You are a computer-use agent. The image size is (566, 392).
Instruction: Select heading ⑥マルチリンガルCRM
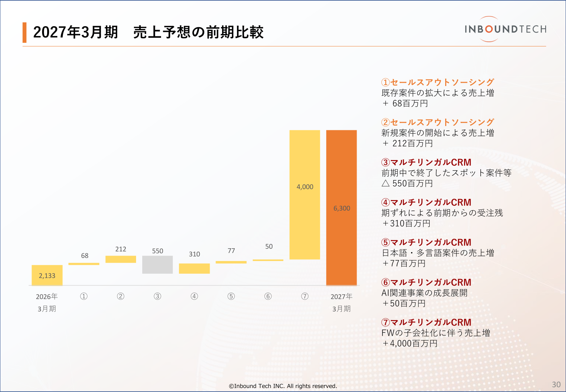pos(426,282)
